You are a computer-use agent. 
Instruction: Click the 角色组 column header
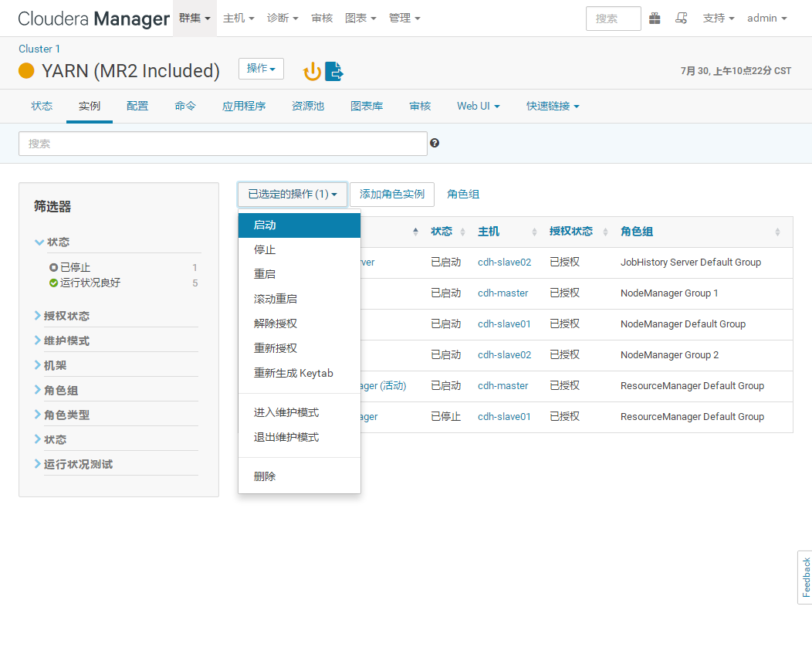(x=637, y=232)
